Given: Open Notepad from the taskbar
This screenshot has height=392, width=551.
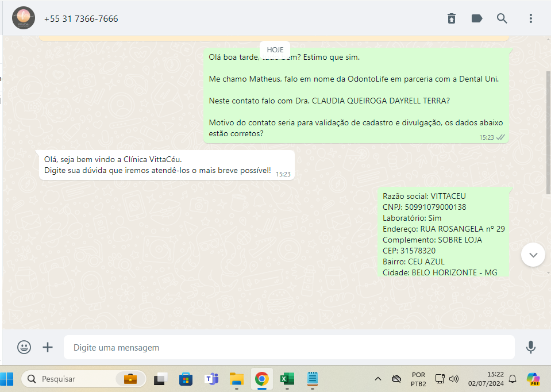Looking at the screenshot, I should point(313,379).
